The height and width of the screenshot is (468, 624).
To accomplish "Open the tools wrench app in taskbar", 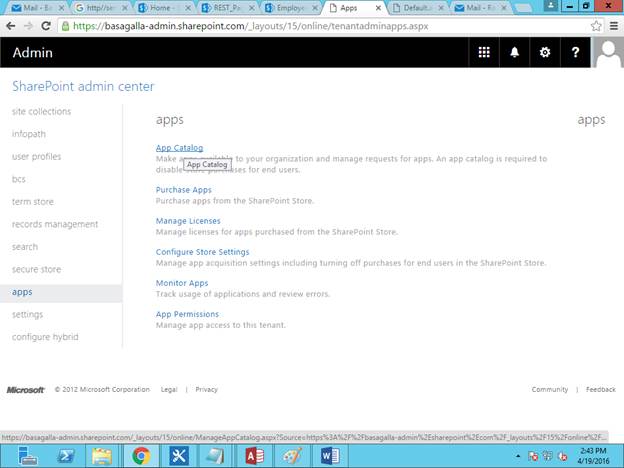I will point(179,456).
